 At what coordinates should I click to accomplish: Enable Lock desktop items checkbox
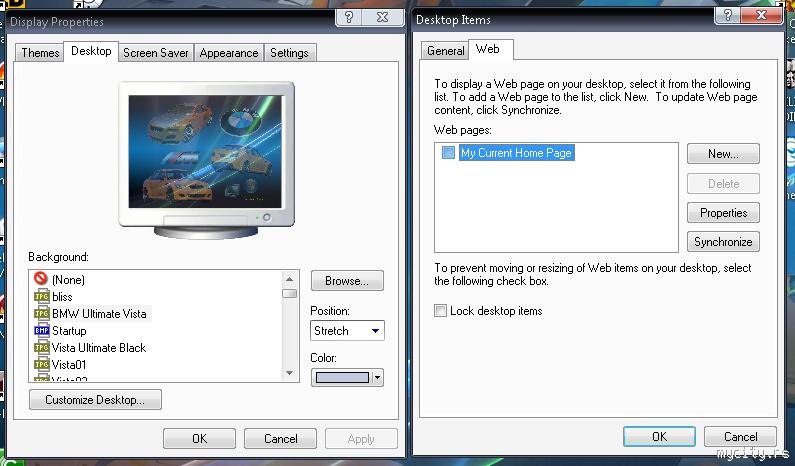pos(440,310)
